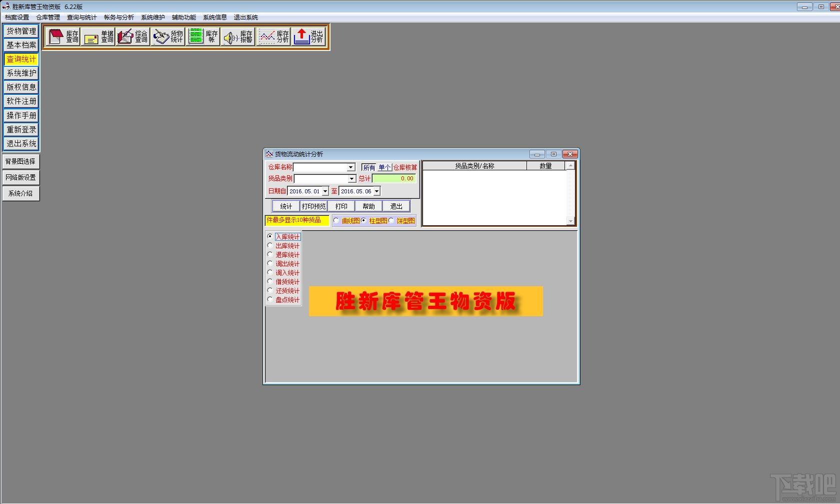Select the 调入统计 radio option
The image size is (840, 504).
coord(283,273)
